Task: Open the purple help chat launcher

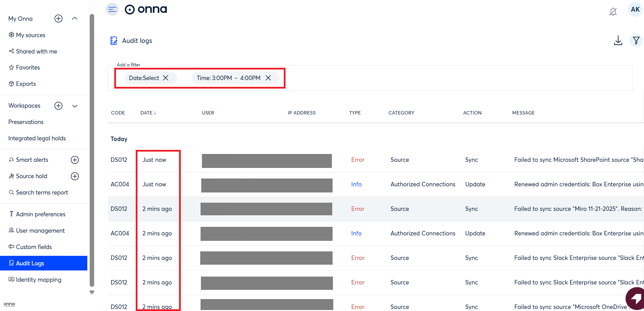Action: [x=635, y=299]
